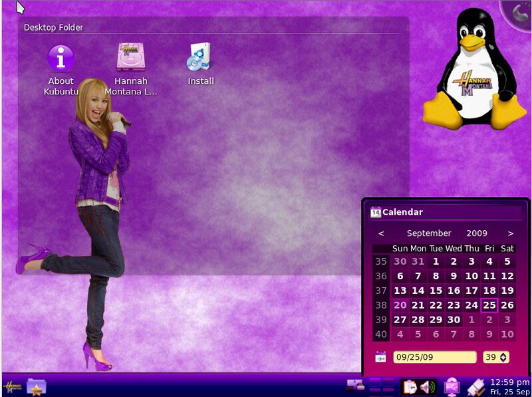The image size is (532, 397).
Task: Click the Sat column header in the calendar
Action: (507, 249)
